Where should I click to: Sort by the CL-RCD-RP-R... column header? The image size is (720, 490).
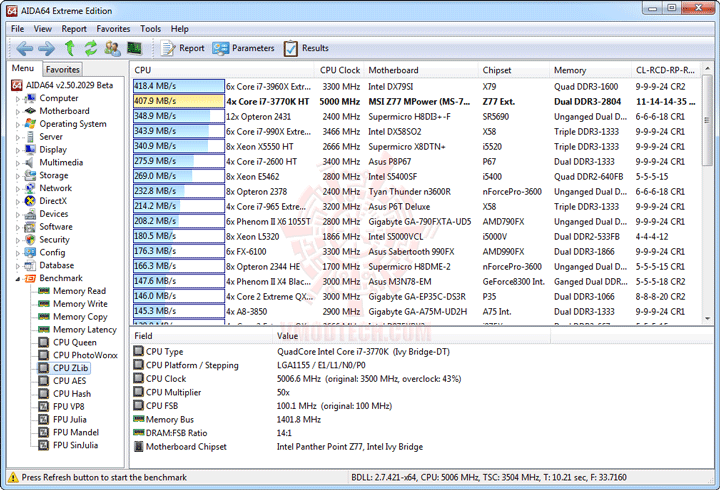pos(666,70)
